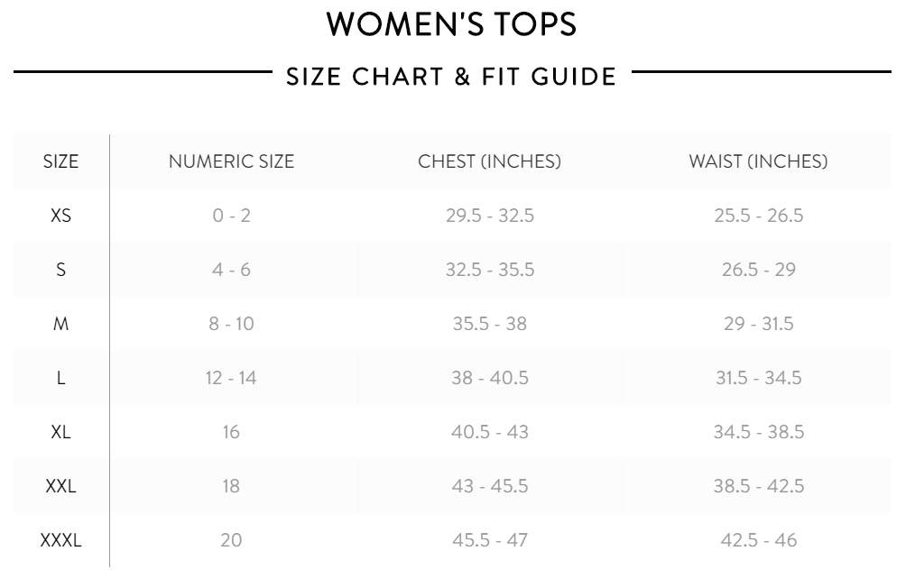Click the XL size row label
This screenshot has height=588, width=915.
pos(60,432)
